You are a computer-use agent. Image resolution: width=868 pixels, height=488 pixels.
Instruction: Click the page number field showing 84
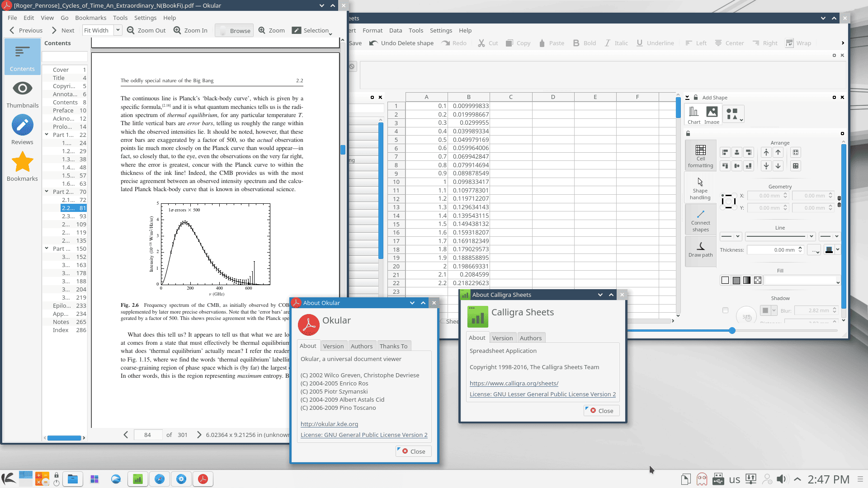click(x=148, y=435)
